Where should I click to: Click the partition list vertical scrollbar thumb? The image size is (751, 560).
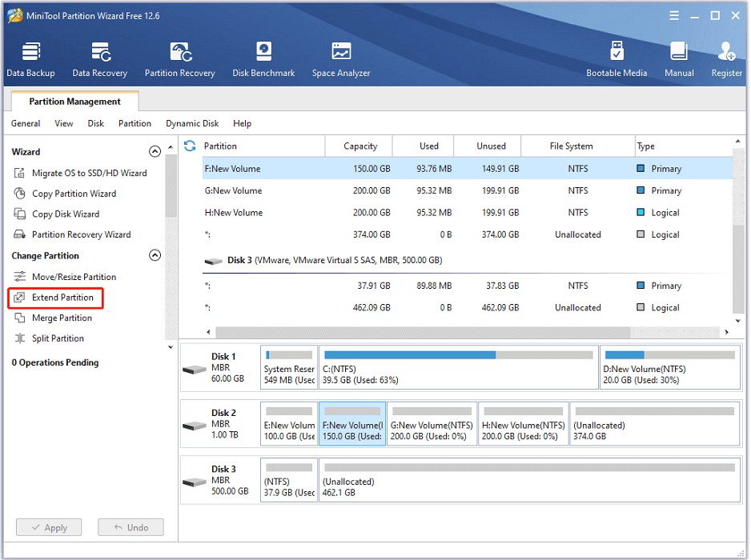click(x=738, y=268)
